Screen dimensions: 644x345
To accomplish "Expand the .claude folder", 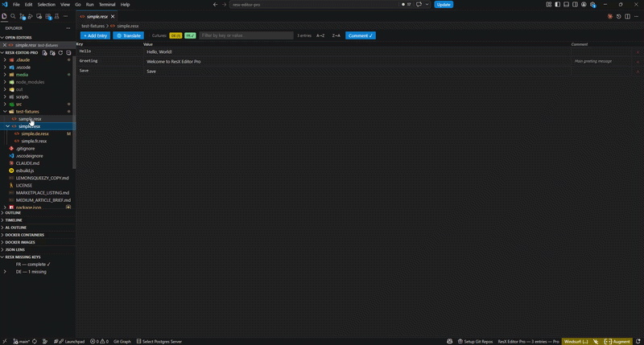I will [x=5, y=60].
